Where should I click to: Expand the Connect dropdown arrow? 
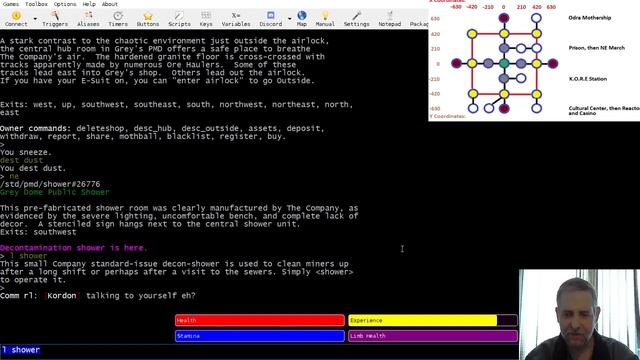click(35, 19)
